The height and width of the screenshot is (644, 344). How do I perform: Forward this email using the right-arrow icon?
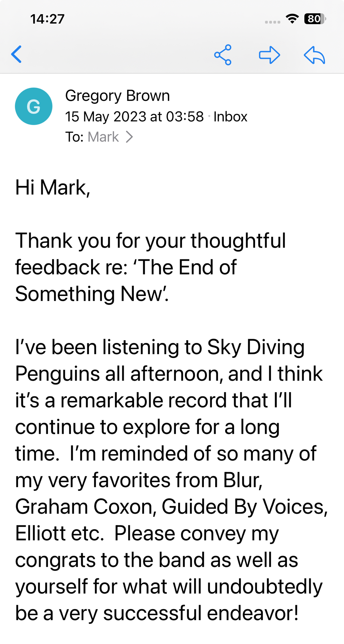click(x=269, y=55)
